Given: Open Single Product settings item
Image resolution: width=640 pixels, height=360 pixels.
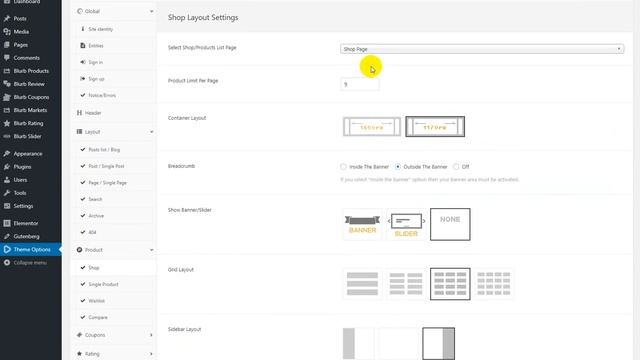Looking at the screenshot, I should point(113,284).
